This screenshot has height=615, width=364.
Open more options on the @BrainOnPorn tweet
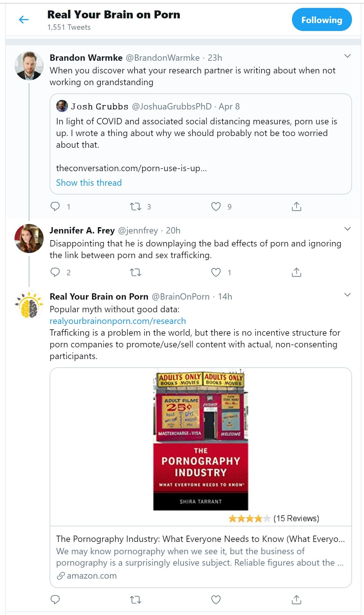[347, 295]
